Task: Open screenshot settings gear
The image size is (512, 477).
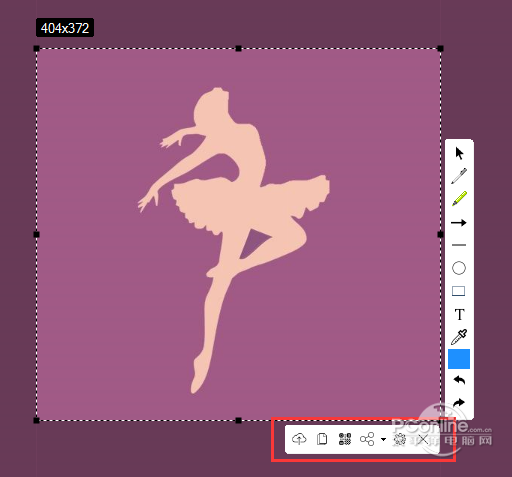Action: (399, 439)
